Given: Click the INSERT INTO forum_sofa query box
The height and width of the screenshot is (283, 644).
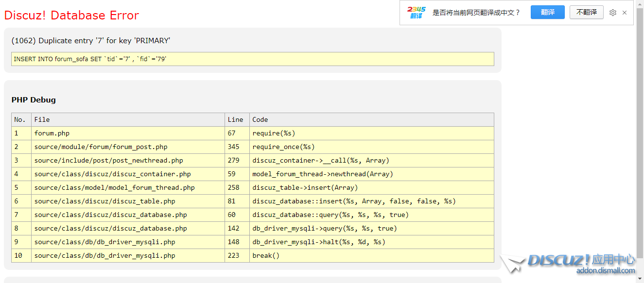Looking at the screenshot, I should click(252, 59).
